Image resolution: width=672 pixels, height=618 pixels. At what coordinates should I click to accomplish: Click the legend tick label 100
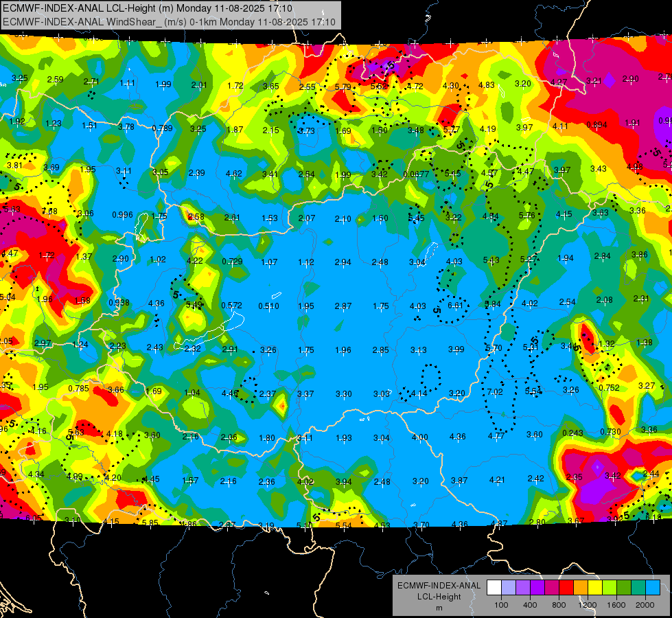(x=501, y=605)
